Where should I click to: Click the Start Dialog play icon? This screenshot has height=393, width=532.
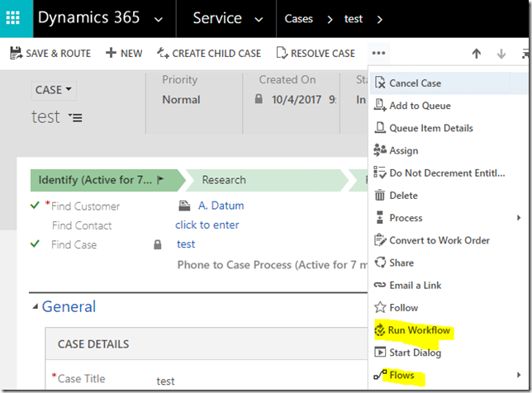pos(380,352)
